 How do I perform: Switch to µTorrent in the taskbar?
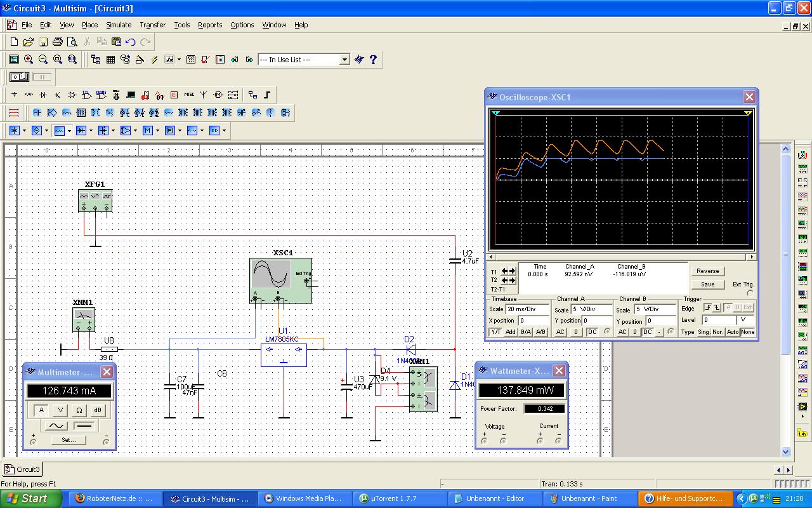coord(399,498)
